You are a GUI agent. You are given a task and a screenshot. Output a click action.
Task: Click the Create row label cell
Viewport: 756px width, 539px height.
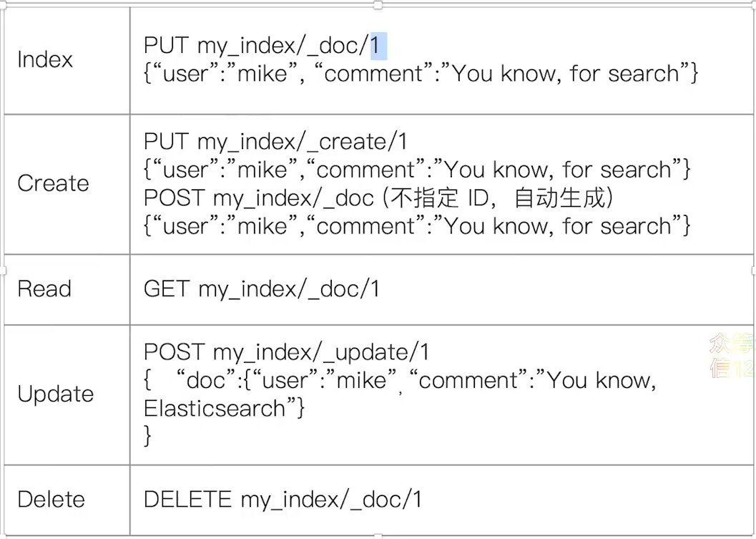[53, 183]
